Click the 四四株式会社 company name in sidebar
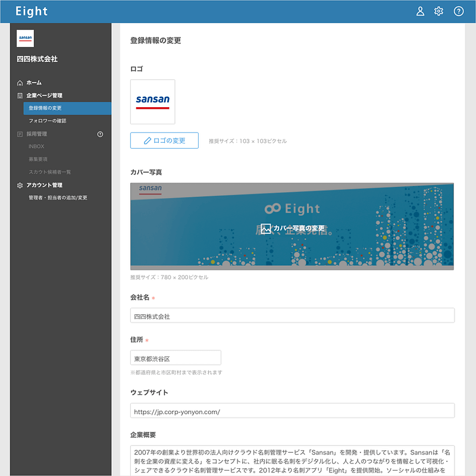This screenshot has width=476, height=476. point(37,59)
